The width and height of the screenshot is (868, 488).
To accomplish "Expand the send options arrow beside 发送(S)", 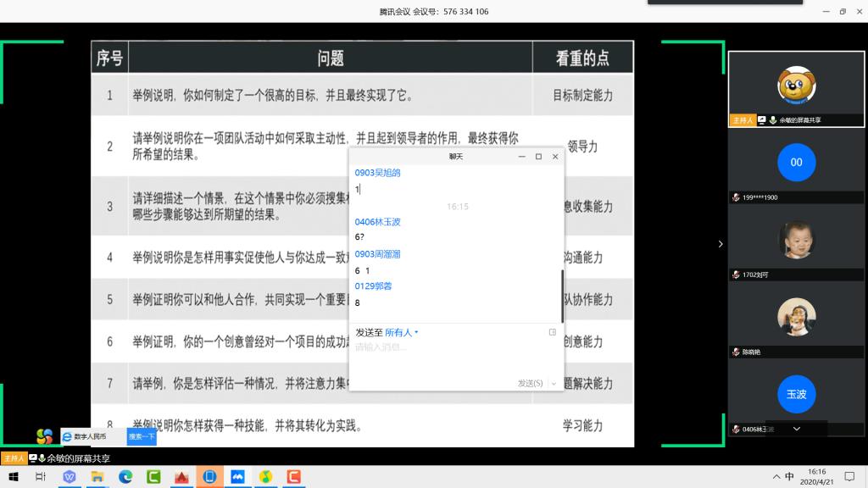I will pos(554,384).
